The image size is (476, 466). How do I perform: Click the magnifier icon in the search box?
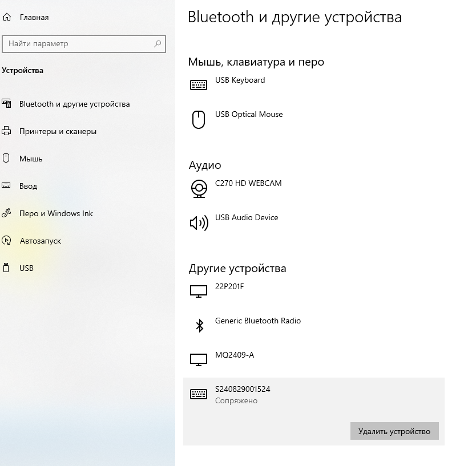point(158,44)
